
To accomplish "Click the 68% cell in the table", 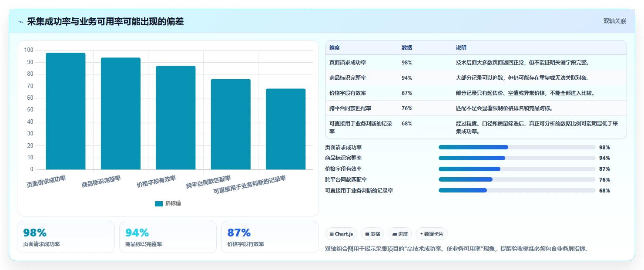I will (x=407, y=124).
